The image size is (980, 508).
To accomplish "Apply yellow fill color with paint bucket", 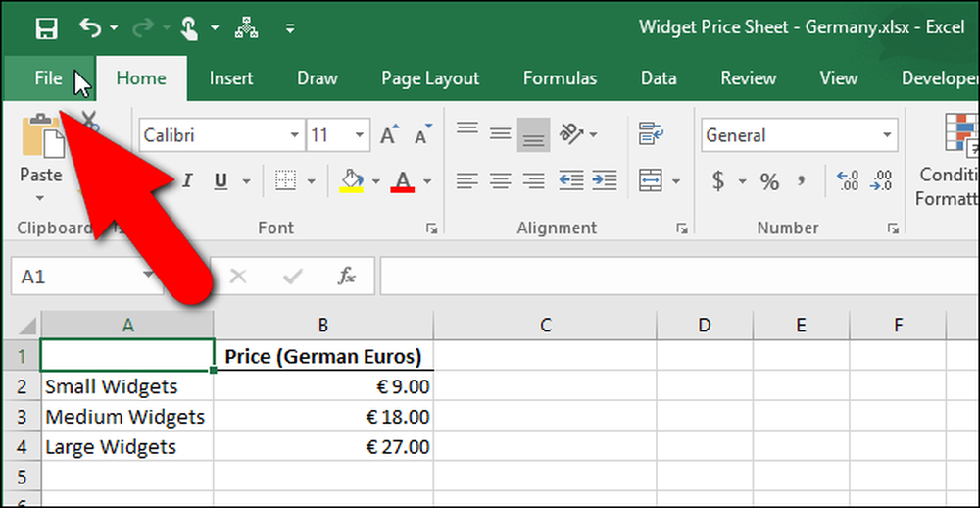I will click(352, 180).
